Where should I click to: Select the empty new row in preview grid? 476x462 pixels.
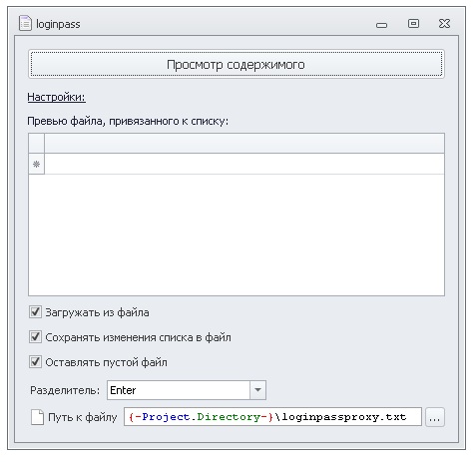tap(244, 164)
